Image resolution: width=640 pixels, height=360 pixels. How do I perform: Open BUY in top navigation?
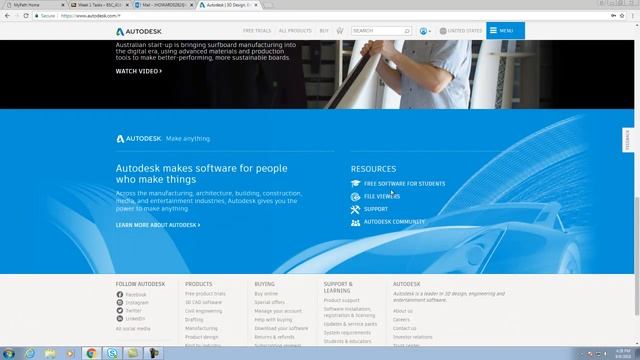pyautogui.click(x=324, y=31)
